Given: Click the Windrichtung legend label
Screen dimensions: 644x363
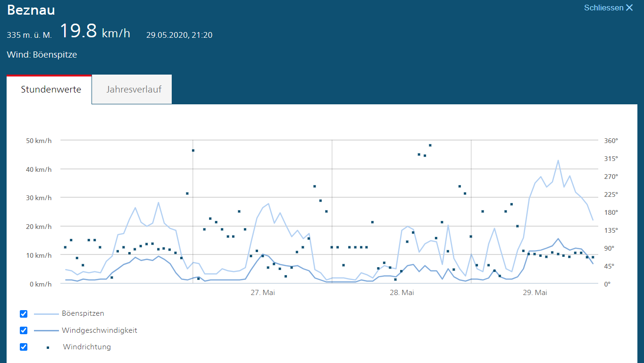Looking at the screenshot, I should coord(87,347).
